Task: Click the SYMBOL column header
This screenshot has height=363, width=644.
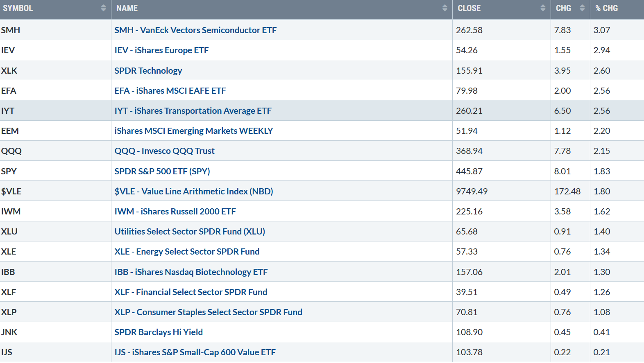Action: pyautogui.click(x=55, y=9)
